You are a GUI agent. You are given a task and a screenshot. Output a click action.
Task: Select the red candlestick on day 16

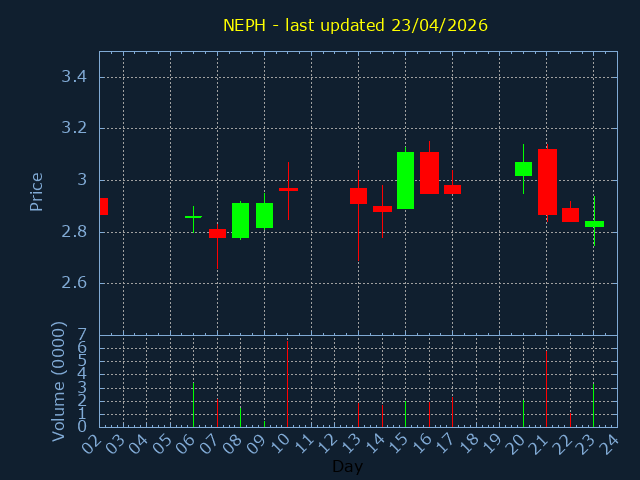pos(429,173)
